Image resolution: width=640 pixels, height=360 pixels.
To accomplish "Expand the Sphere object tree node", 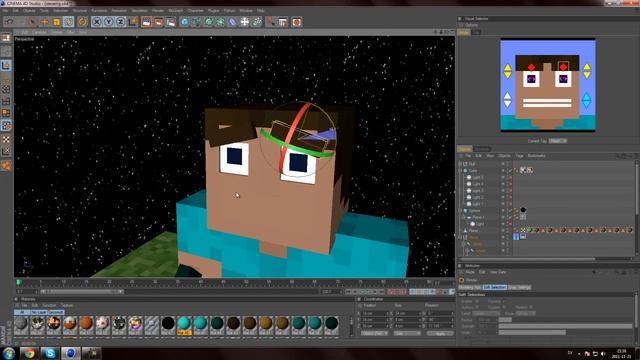I will 460,211.
